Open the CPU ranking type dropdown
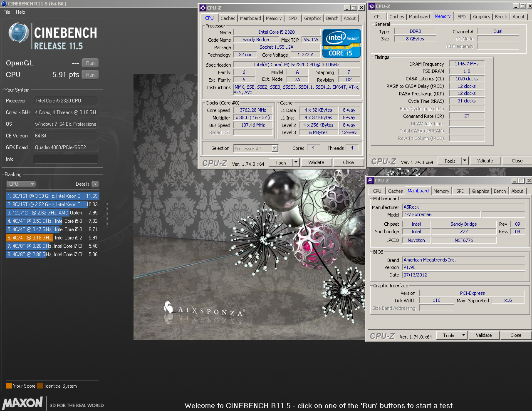This screenshot has height=411, width=532. tap(21, 184)
